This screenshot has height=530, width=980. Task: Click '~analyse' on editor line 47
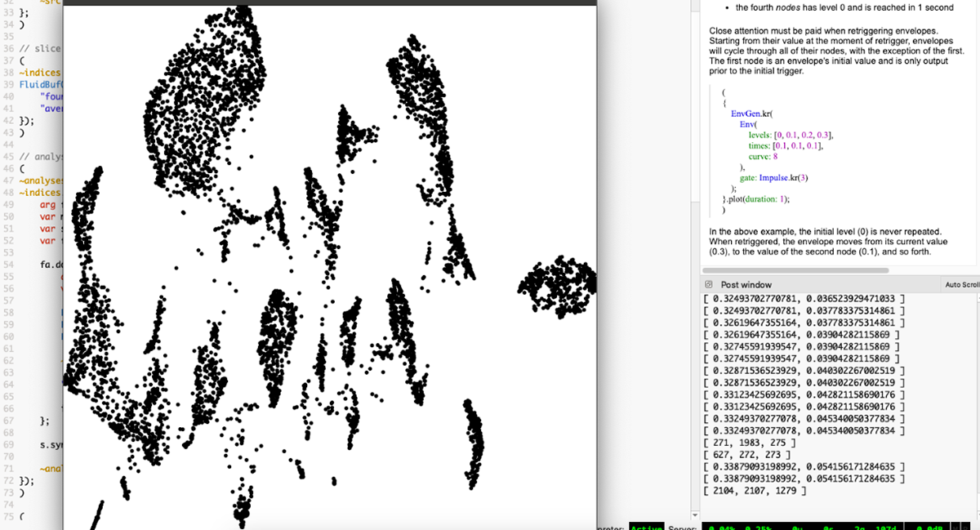tap(42, 180)
